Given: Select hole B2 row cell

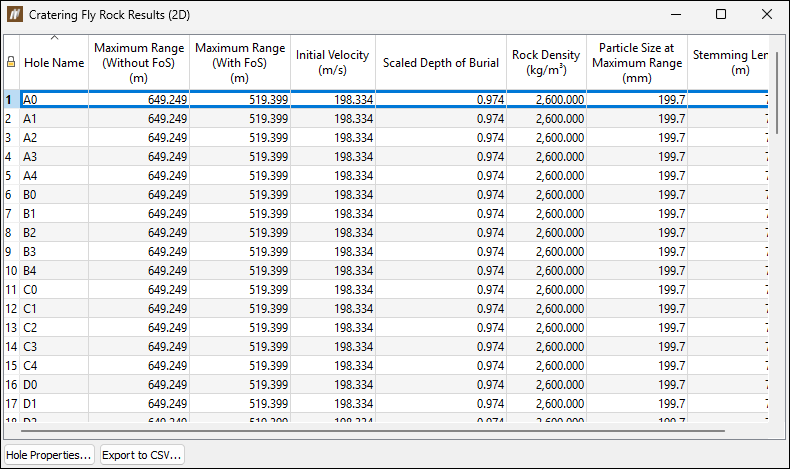Looking at the screenshot, I should (54, 233).
